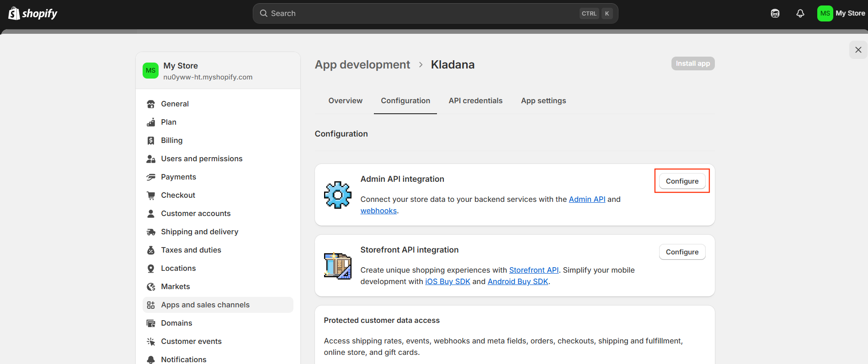Image resolution: width=868 pixels, height=364 pixels.
Task: Open Billing settings
Action: coord(218,141)
